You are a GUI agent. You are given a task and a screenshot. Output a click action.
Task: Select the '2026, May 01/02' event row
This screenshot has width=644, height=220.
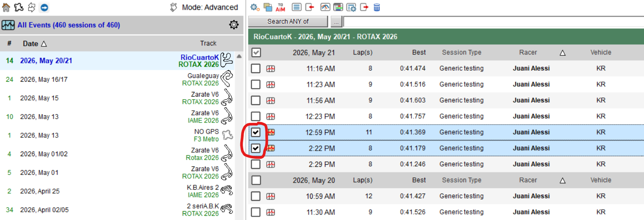pyautogui.click(x=117, y=154)
